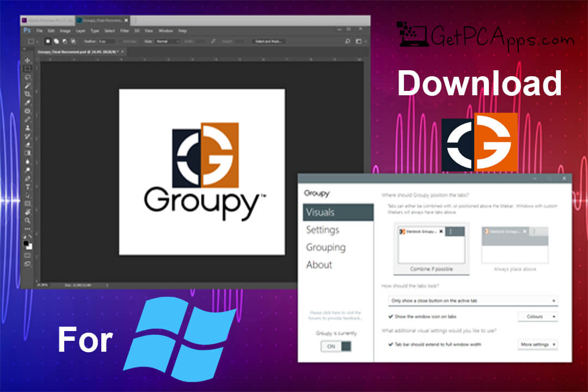588x392 pixels.
Task: Open the Filter menu
Action: tap(125, 30)
